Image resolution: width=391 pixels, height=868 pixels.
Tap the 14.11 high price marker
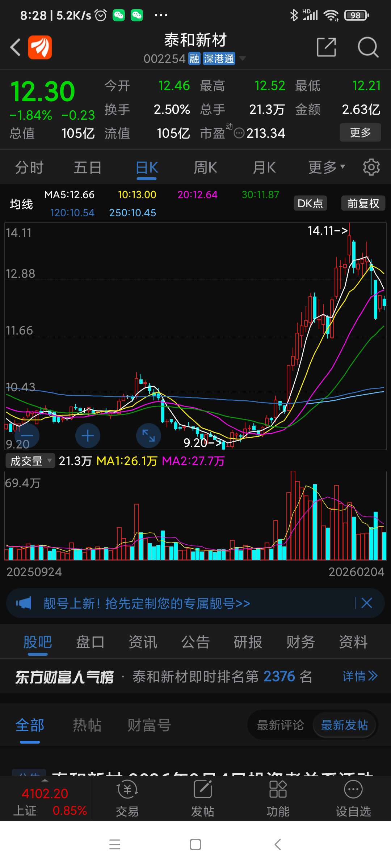tap(328, 230)
